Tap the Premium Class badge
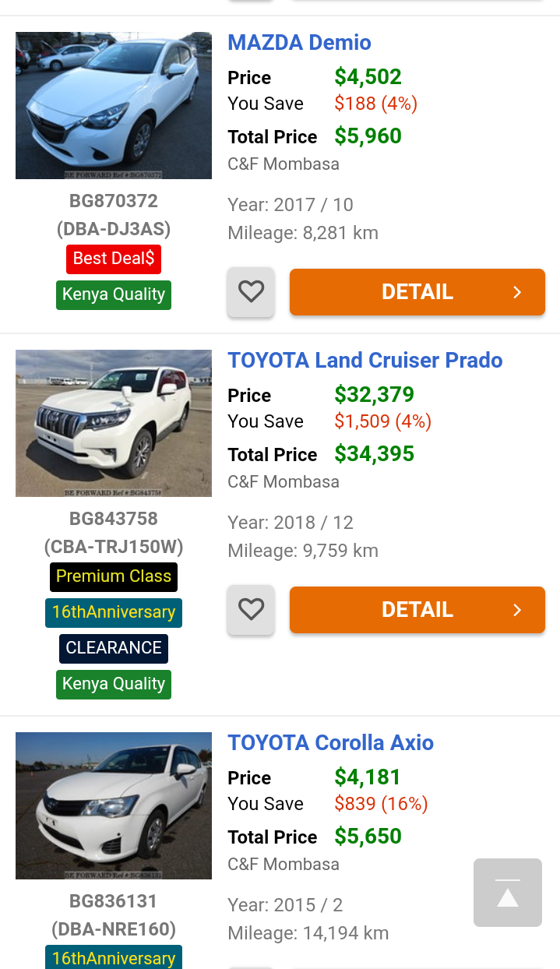This screenshot has width=560, height=969. point(114,576)
